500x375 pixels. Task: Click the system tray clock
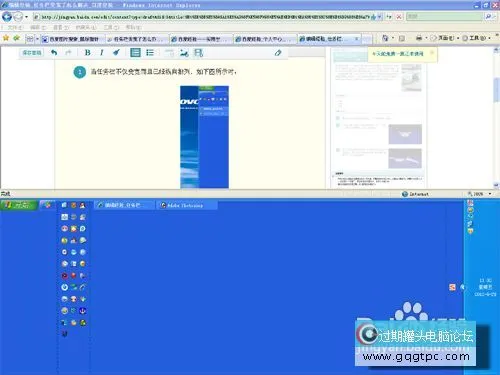(485, 287)
